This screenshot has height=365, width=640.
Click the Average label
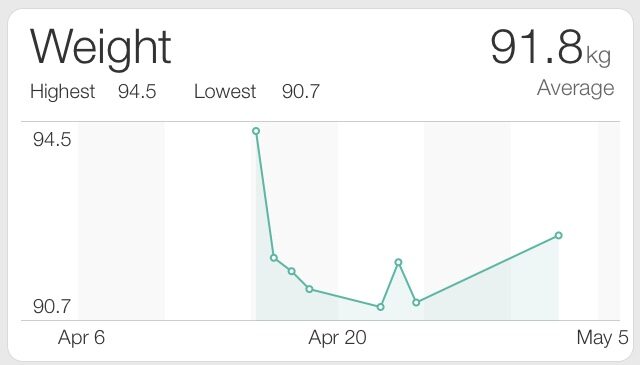coord(576,88)
